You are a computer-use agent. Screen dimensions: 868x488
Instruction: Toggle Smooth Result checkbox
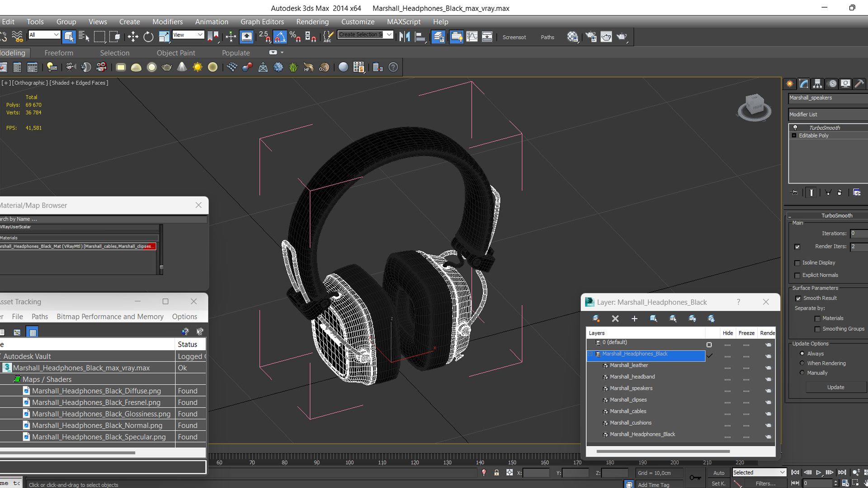click(798, 298)
